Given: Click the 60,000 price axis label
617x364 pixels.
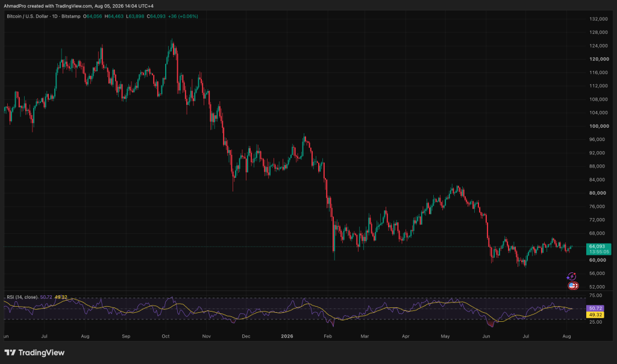Looking at the screenshot, I should [x=597, y=260].
